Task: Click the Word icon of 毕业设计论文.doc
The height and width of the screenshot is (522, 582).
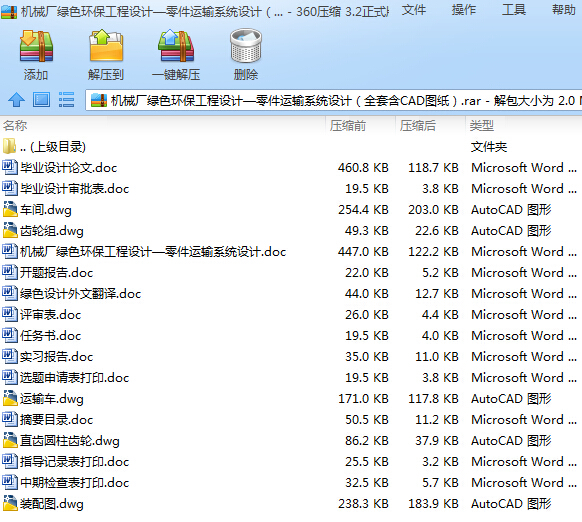Action: (x=10, y=167)
